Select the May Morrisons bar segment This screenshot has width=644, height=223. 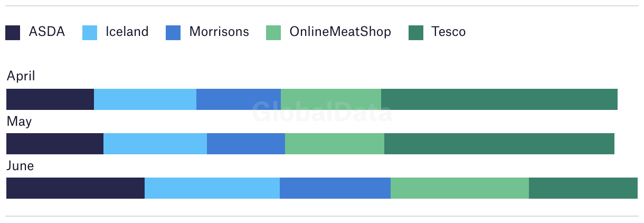click(246, 144)
